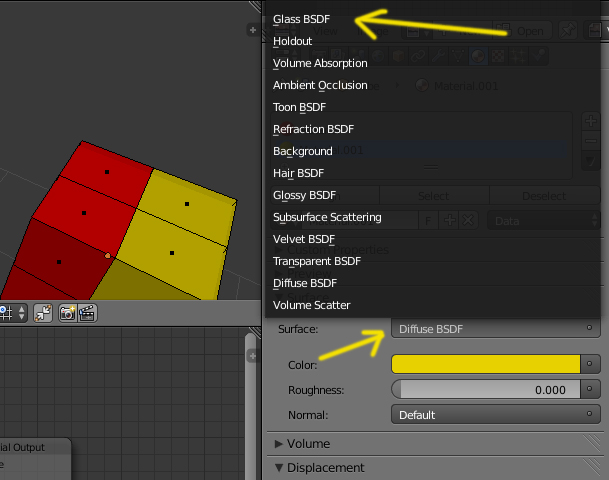Select the Background shader entry
The image size is (609, 480).
pyautogui.click(x=303, y=151)
